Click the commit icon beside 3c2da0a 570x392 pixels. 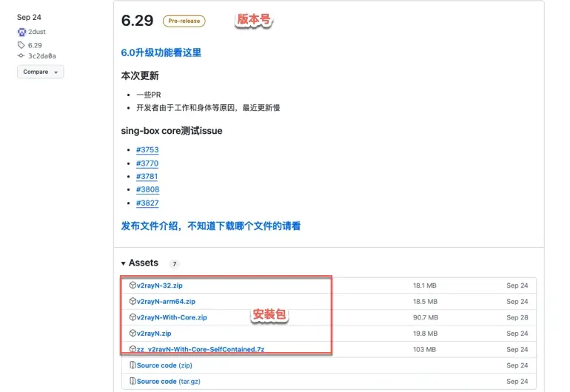point(21,55)
